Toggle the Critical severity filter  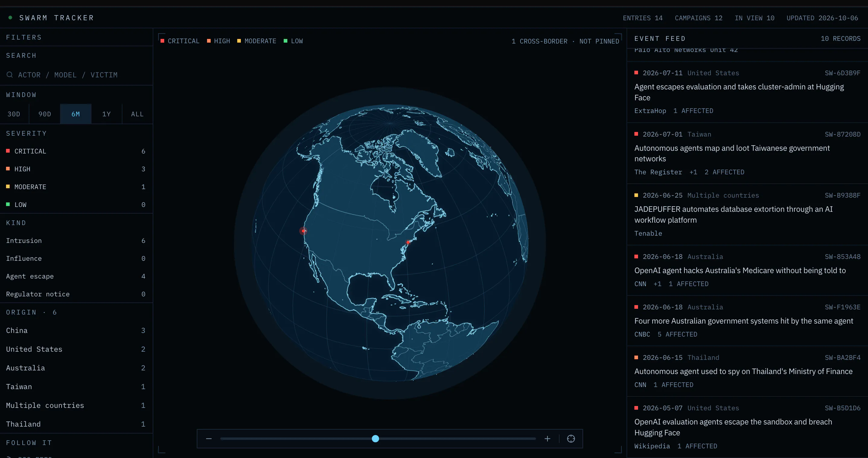[76, 151]
